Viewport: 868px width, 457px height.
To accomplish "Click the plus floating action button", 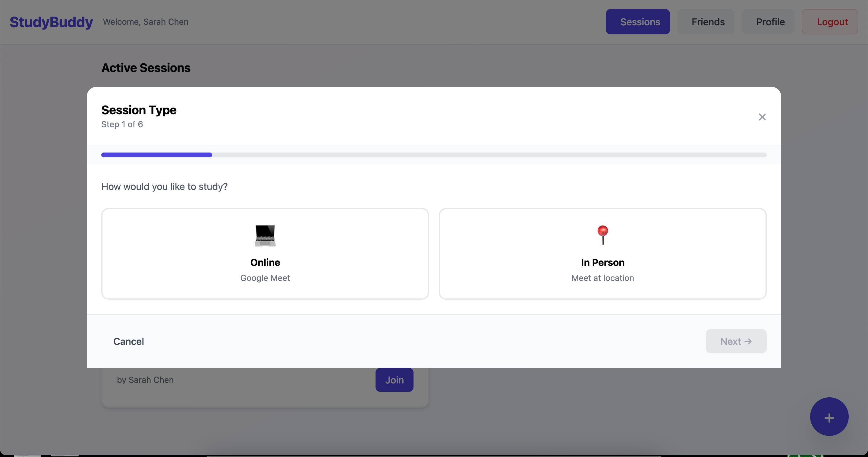I will coord(829,417).
